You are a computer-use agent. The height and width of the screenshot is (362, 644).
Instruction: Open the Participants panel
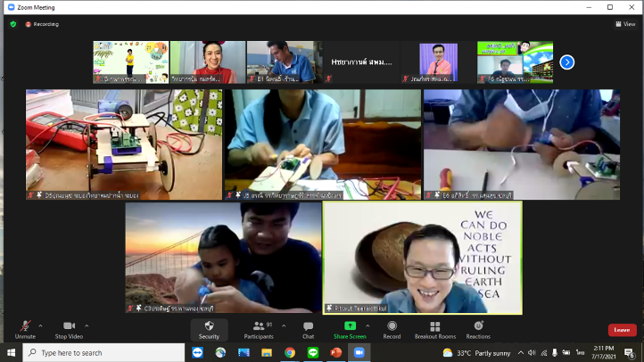coord(258,328)
